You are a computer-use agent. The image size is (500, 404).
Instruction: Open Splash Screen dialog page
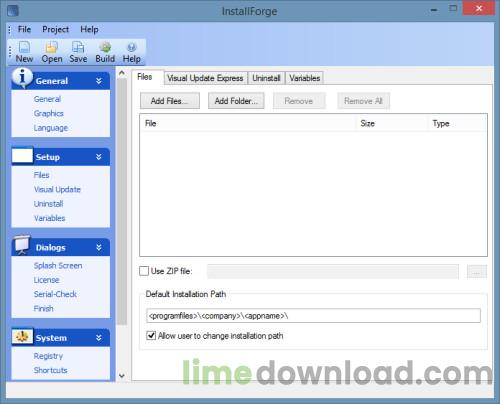point(58,266)
